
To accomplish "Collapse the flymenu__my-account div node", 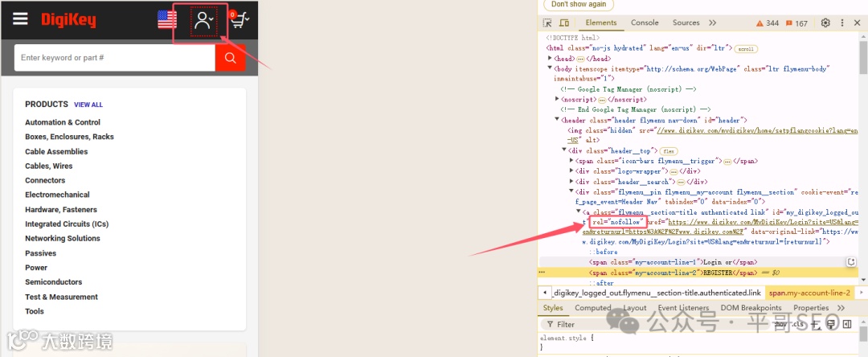I will pos(571,191).
